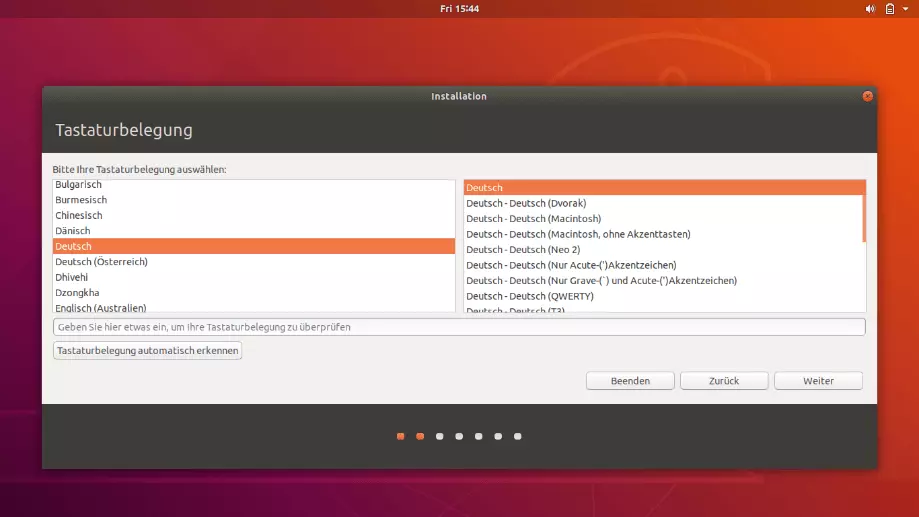Click the Beenden button

coord(630,381)
